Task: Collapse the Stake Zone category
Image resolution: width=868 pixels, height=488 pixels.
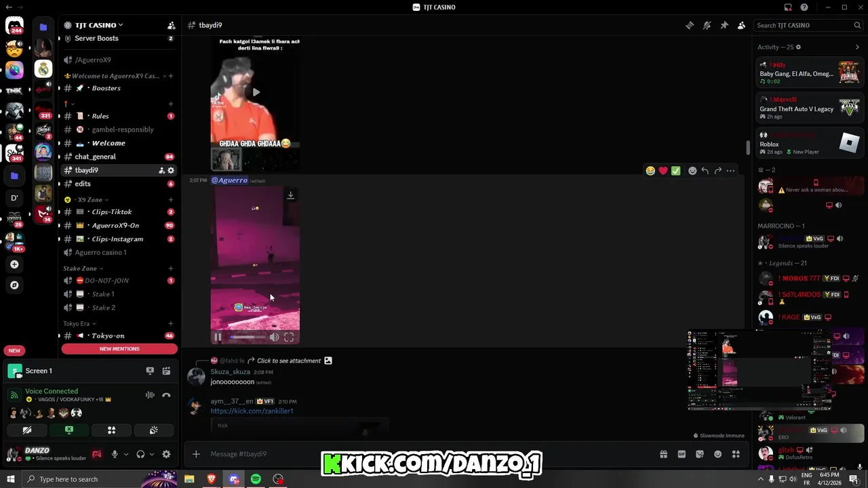Action: tap(83, 268)
